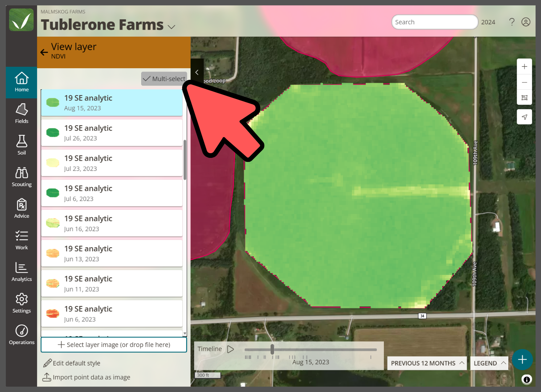The image size is (541, 392).
Task: Go back using View layer arrow
Action: point(44,52)
